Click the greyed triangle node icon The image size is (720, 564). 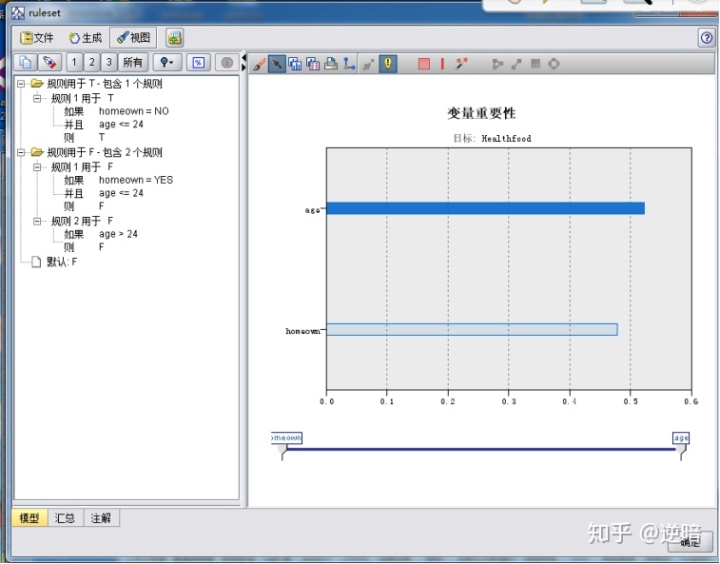tap(497, 64)
